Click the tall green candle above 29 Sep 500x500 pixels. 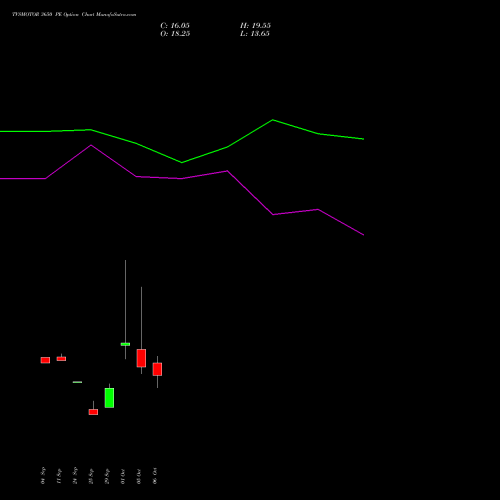point(109,398)
